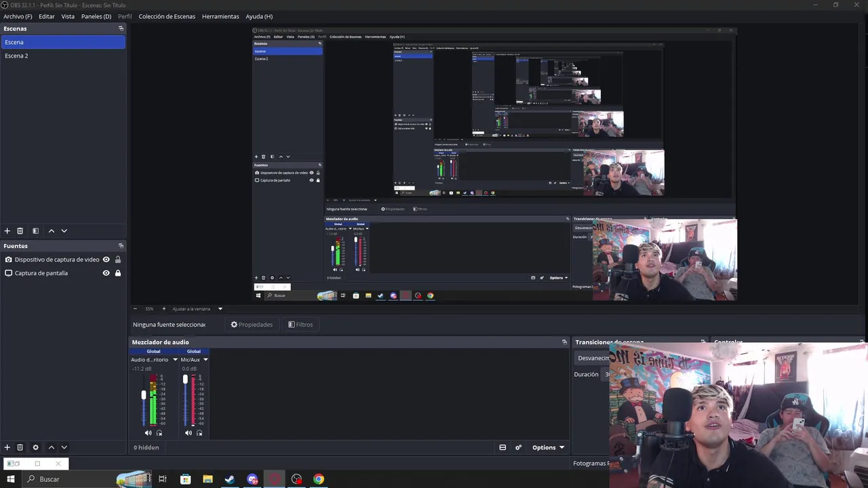868x488 pixels.
Task: Open the Colección de Escenas menu
Action: (x=167, y=16)
